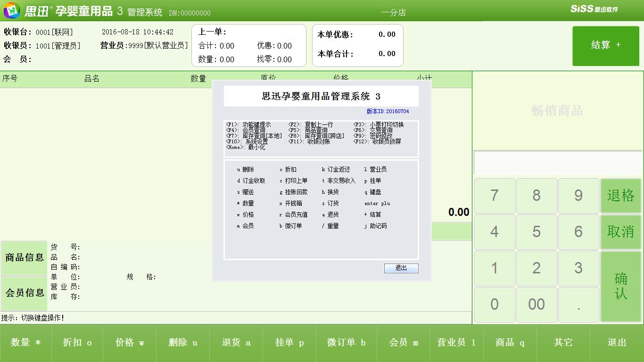Viewport: 644px width, 362px height.
Task: Click 'z 订货' shortcut text in dialog
Action: click(x=330, y=204)
